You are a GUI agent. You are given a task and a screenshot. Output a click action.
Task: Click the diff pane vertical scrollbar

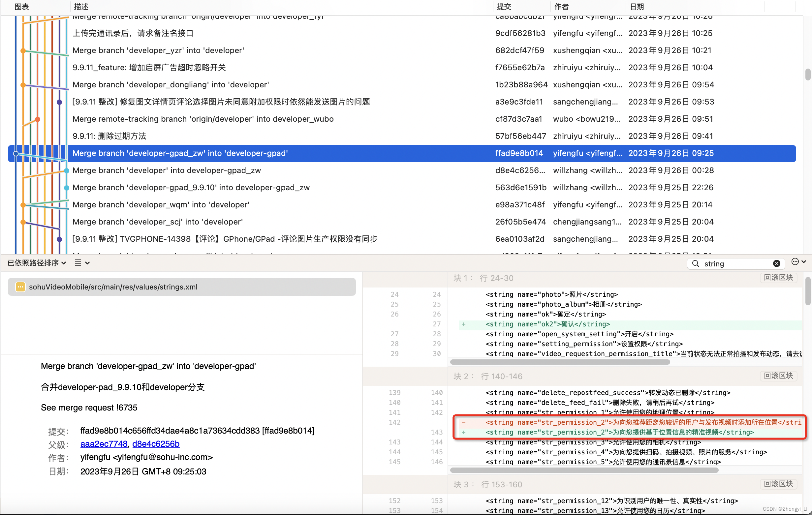pos(807,291)
